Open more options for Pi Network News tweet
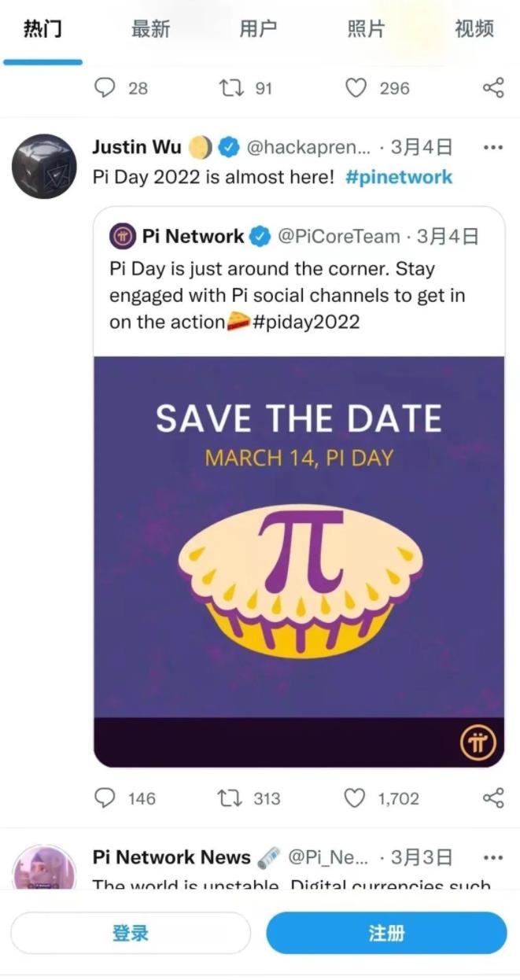 coord(492,857)
